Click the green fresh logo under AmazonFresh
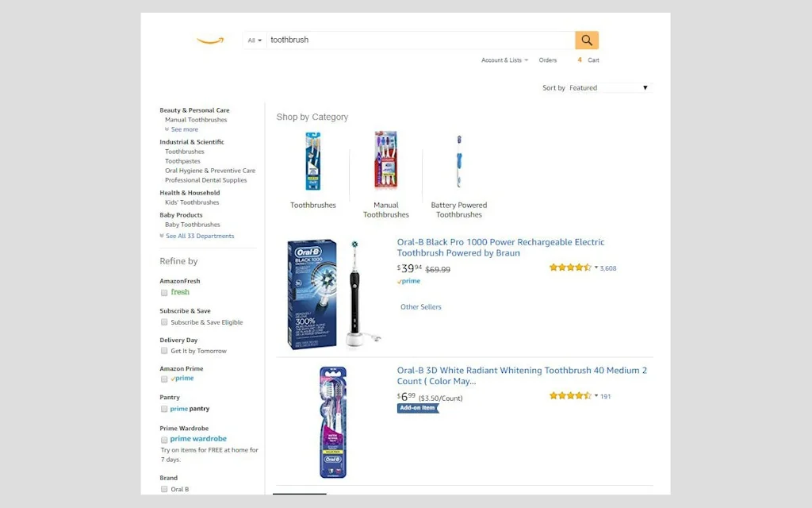The width and height of the screenshot is (812, 508). point(180,292)
